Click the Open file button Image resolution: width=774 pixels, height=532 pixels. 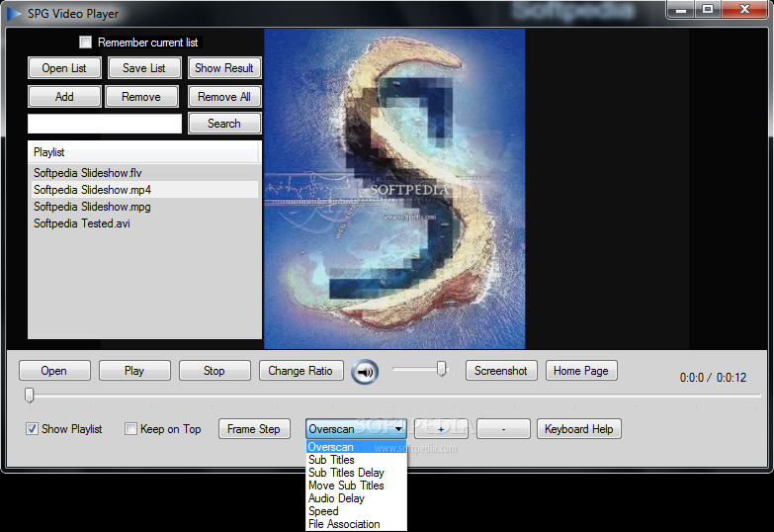54,371
